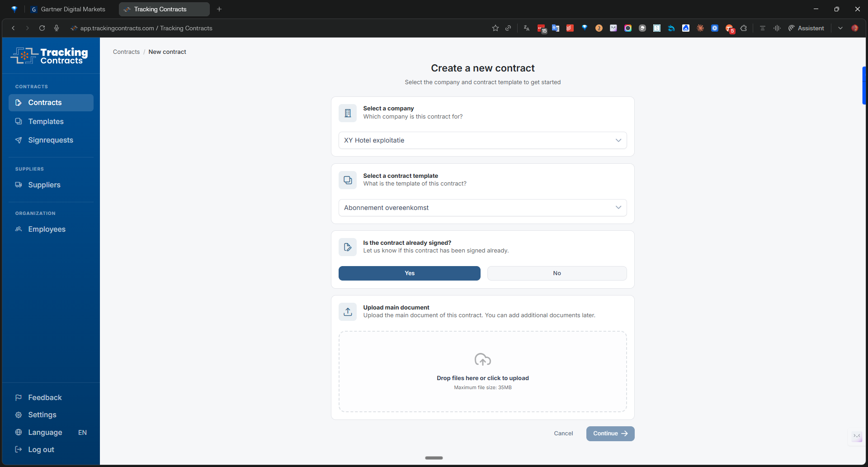The width and height of the screenshot is (868, 467).
Task: Switch to the Tracking Contracts browser tab
Action: (x=164, y=9)
